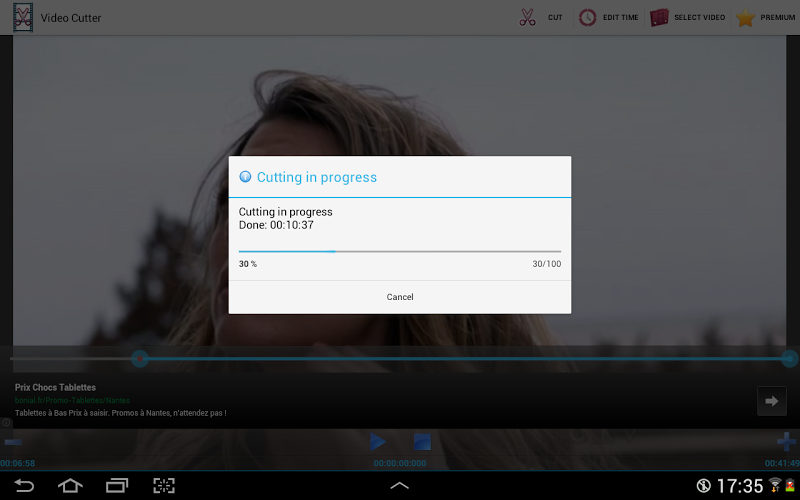The image size is (800, 500).
Task: Tap the Android home button
Action: point(70,485)
